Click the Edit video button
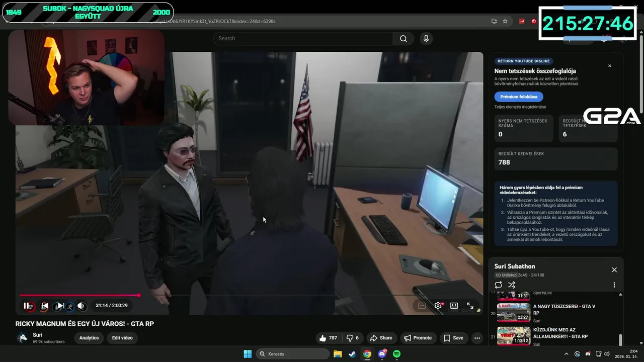644x362 pixels. tap(122, 338)
